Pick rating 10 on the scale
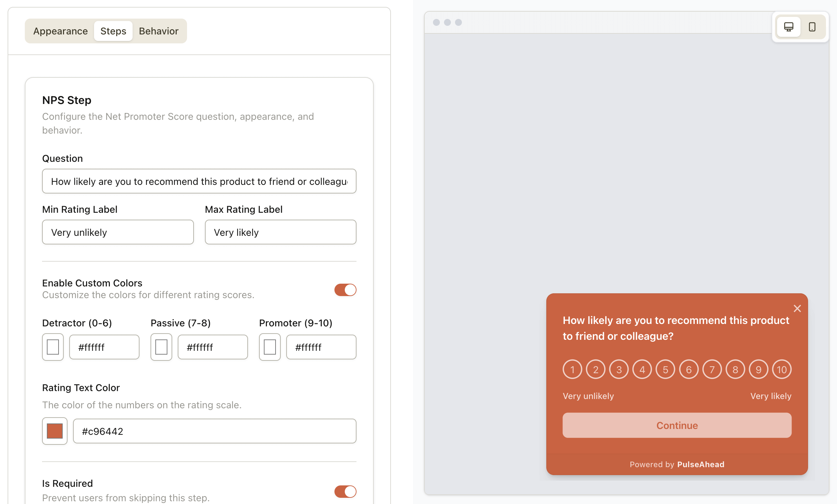The height and width of the screenshot is (504, 837). (782, 369)
